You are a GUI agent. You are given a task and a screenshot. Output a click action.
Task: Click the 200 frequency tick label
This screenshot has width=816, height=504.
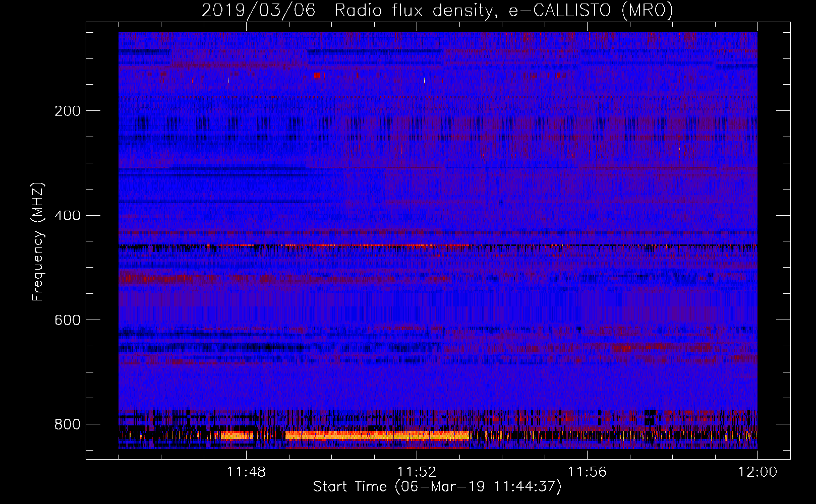[x=67, y=111]
